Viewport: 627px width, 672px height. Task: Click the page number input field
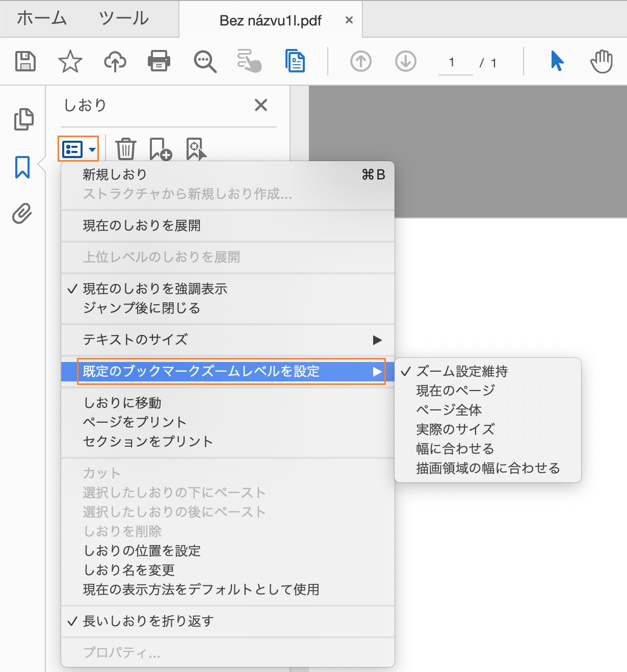(x=454, y=63)
